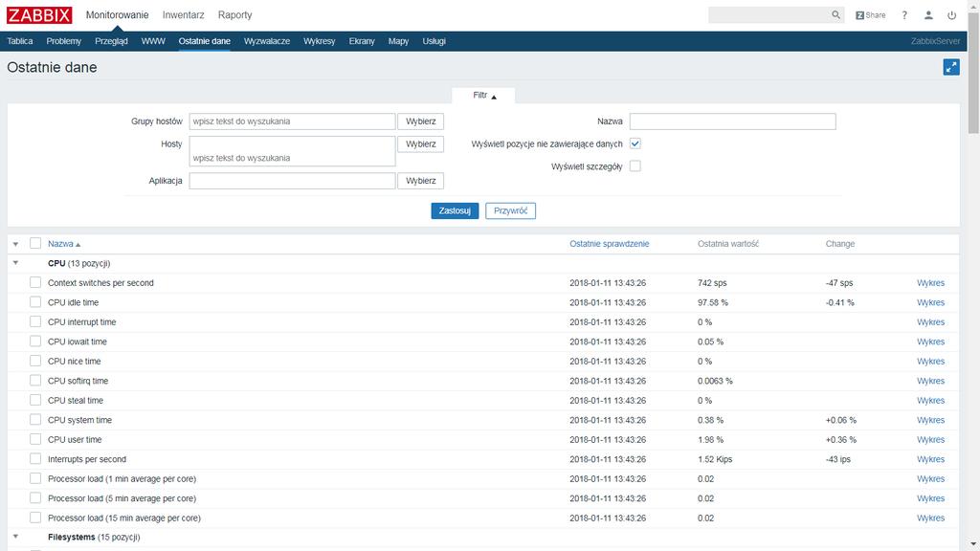This screenshot has width=980, height=551.
Task: Click the search magnifier icon
Action: (x=835, y=15)
